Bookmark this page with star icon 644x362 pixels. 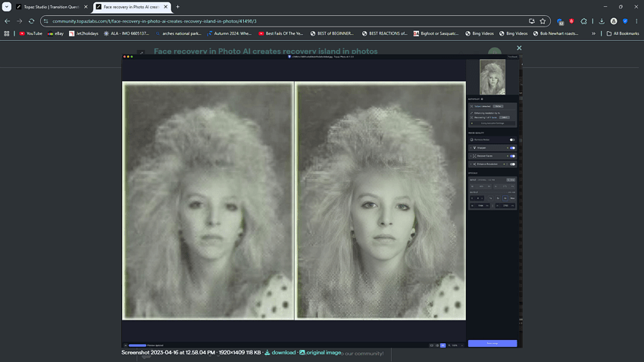543,21
